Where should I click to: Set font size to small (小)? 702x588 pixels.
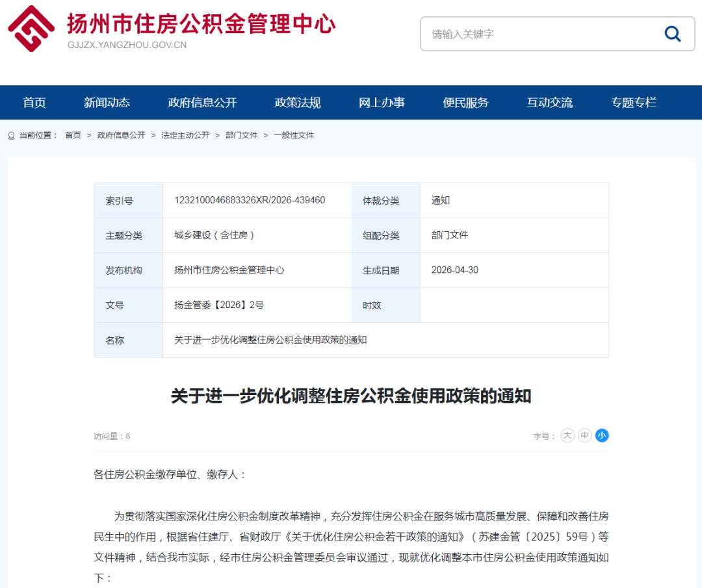(602, 435)
